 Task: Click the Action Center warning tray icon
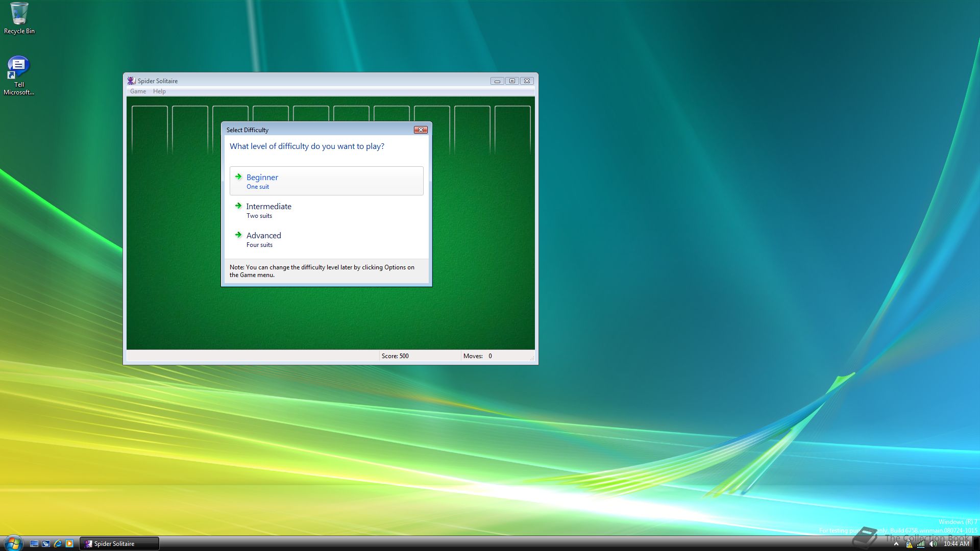click(x=909, y=544)
